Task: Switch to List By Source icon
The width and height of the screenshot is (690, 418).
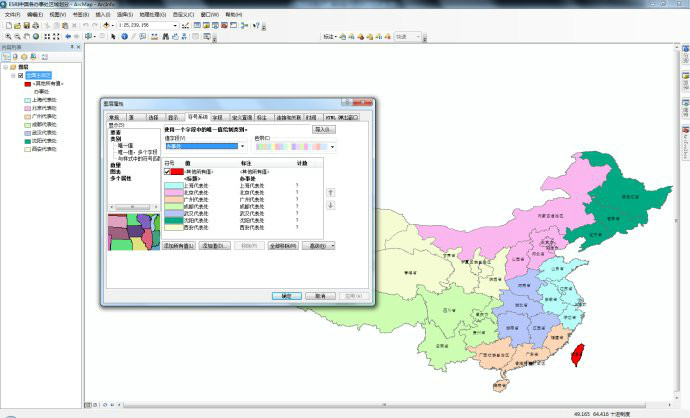Action: [x=15, y=57]
